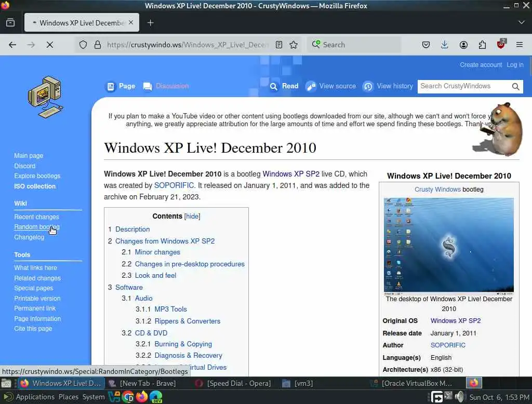The height and width of the screenshot is (404, 532).
Task: Open the list all tabs dropdown arrow
Action: click(522, 22)
